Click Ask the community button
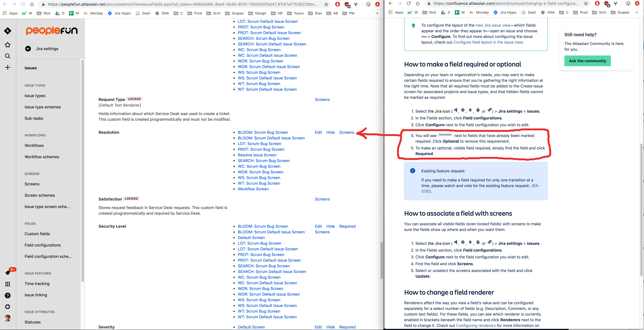Image resolution: width=644 pixels, height=330 pixels. (587, 61)
